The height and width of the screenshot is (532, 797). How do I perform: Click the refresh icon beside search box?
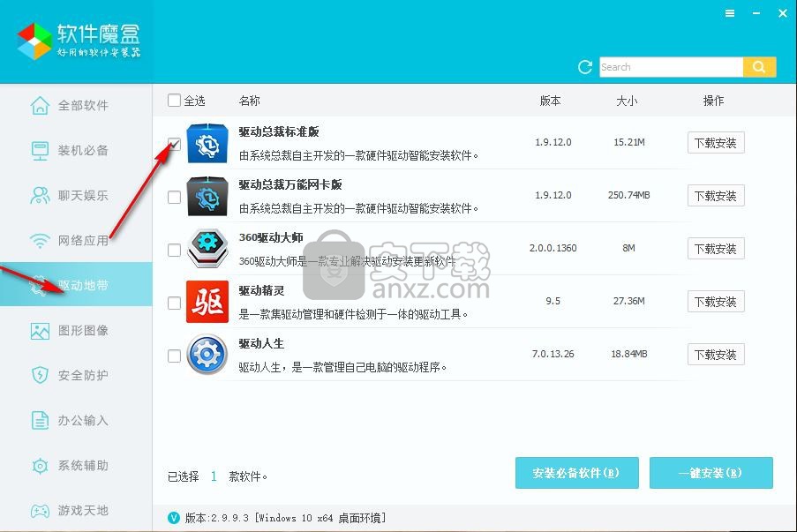coord(585,67)
